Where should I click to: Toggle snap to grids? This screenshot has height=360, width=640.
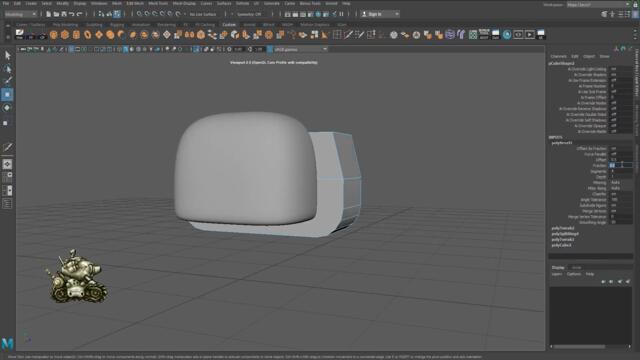[139, 14]
